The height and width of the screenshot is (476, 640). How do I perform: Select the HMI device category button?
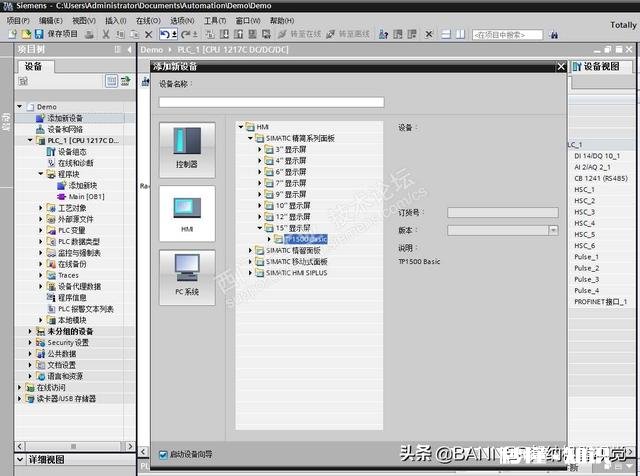pos(187,213)
